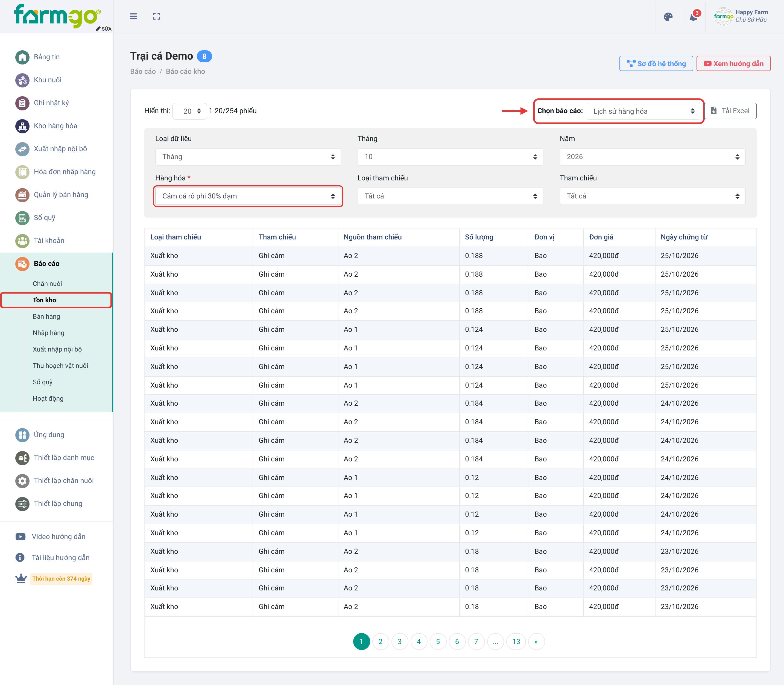Click the Quản lý bán hàng register icon
Screen dimensions: 784x685
click(x=22, y=195)
